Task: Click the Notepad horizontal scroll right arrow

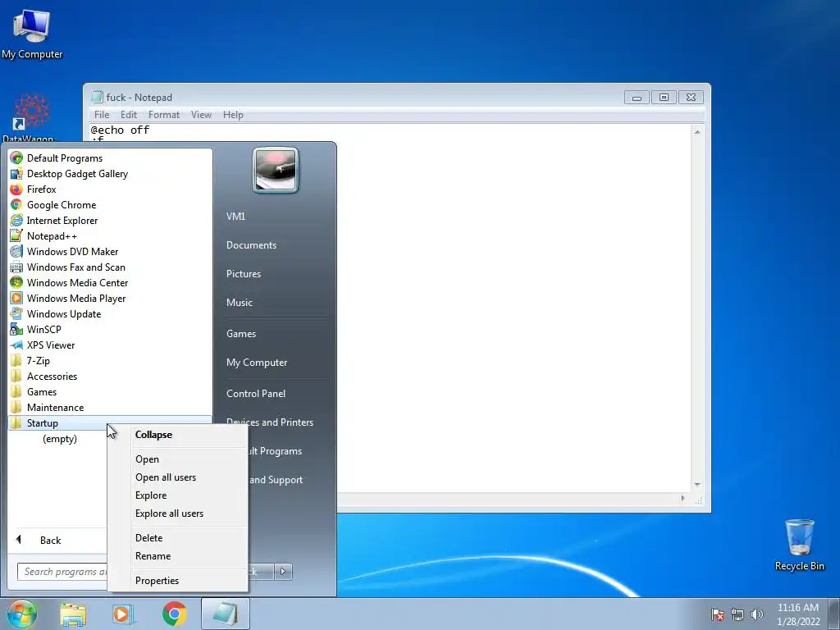Action: (682, 499)
